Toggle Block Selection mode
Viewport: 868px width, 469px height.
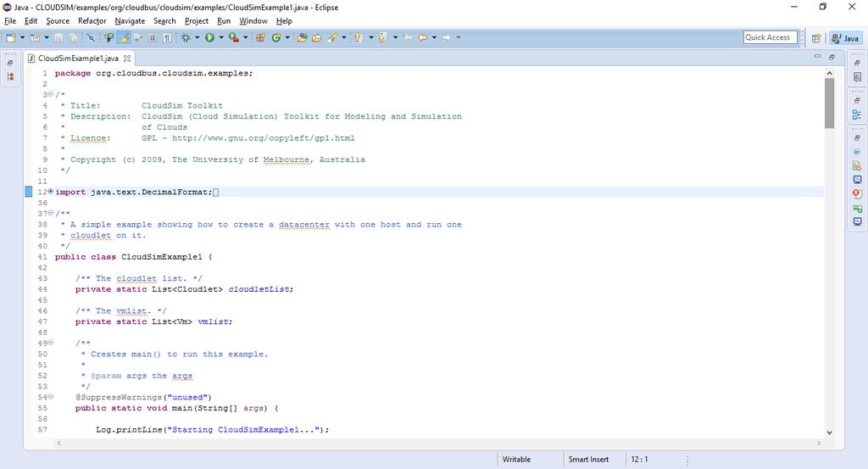coord(153,37)
